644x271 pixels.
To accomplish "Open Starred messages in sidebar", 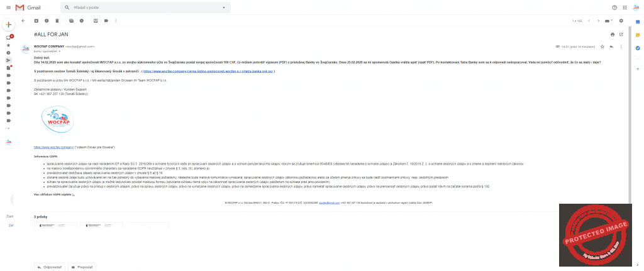I will click(x=8, y=45).
